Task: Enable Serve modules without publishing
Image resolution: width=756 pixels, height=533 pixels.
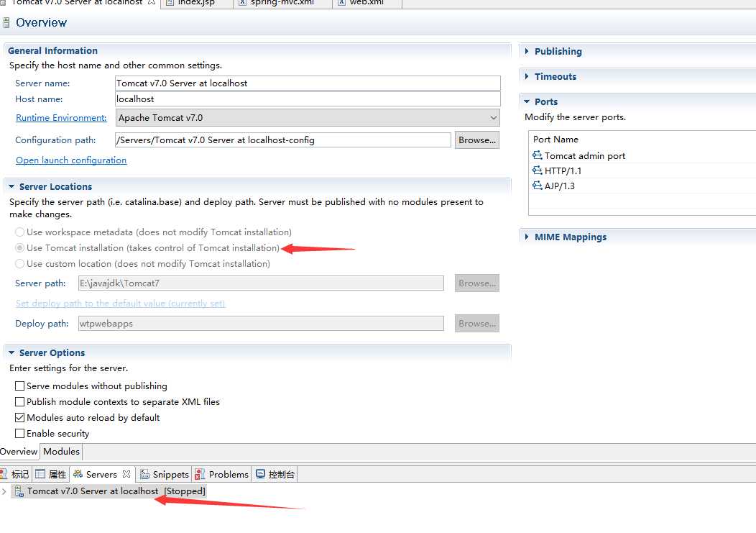Action: coord(20,386)
